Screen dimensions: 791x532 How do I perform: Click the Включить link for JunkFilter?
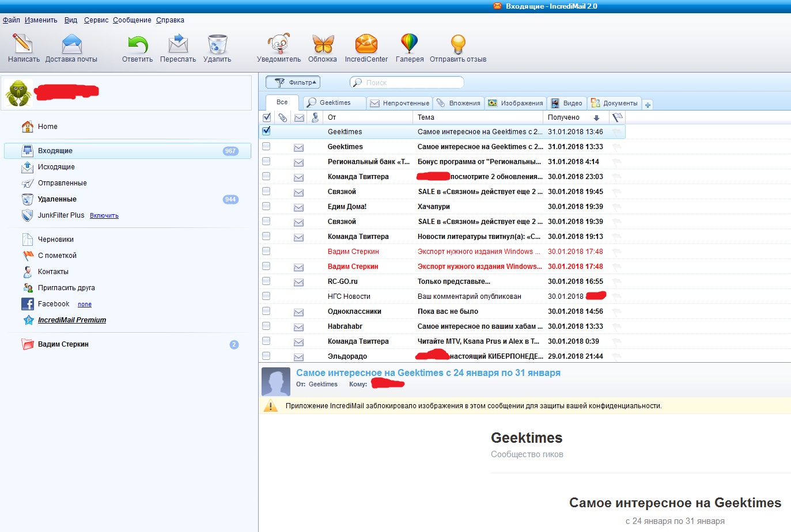104,216
